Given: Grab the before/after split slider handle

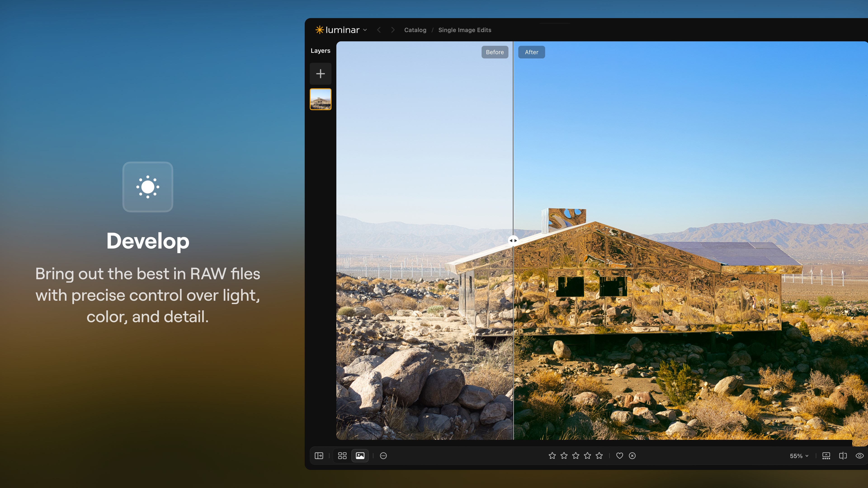Looking at the screenshot, I should tap(513, 240).
